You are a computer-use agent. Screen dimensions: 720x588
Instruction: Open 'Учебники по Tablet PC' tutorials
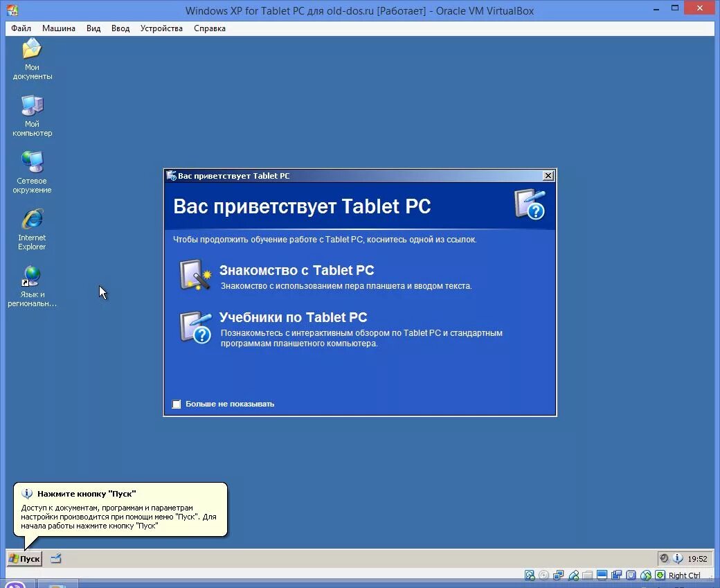coord(293,317)
